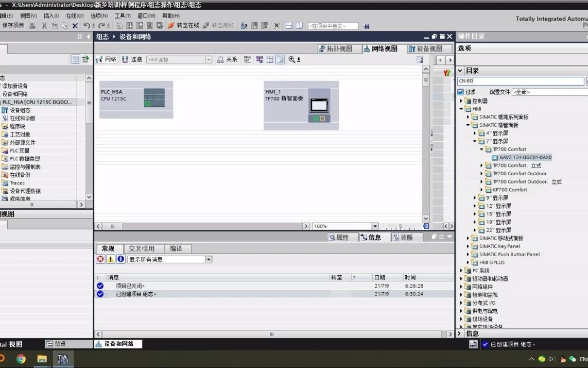Undo the last action
The height and width of the screenshot is (368, 588).
point(87,26)
